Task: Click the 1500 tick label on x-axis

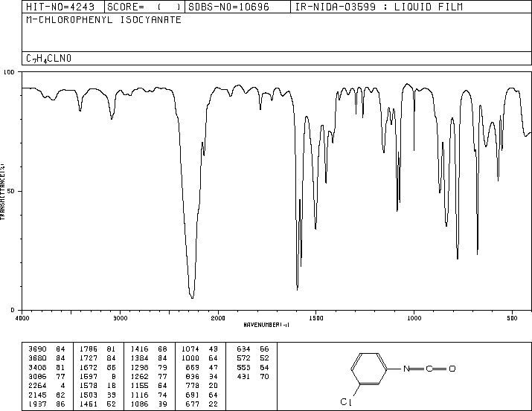Action: (316, 318)
